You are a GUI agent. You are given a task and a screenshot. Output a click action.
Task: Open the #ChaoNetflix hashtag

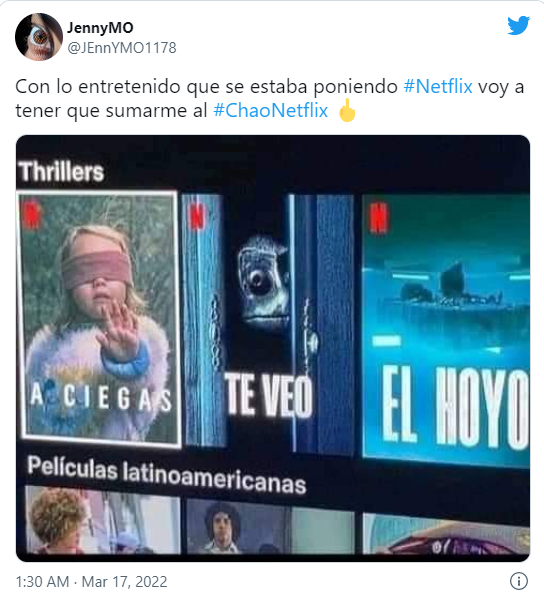click(x=271, y=111)
